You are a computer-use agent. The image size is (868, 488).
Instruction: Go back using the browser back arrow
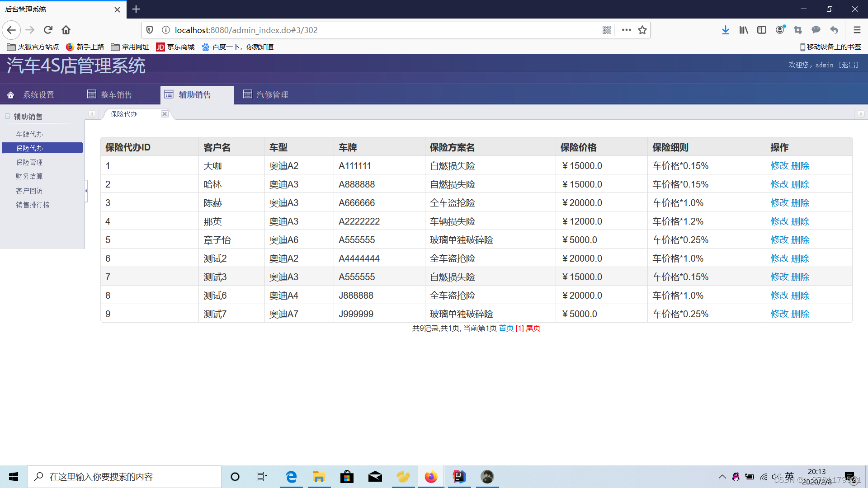pyautogui.click(x=11, y=30)
